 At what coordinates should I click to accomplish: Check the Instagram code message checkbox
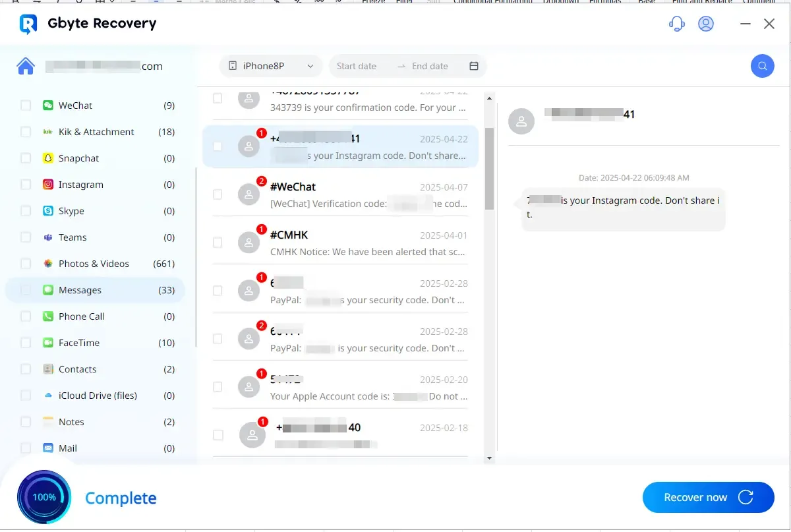tap(218, 146)
